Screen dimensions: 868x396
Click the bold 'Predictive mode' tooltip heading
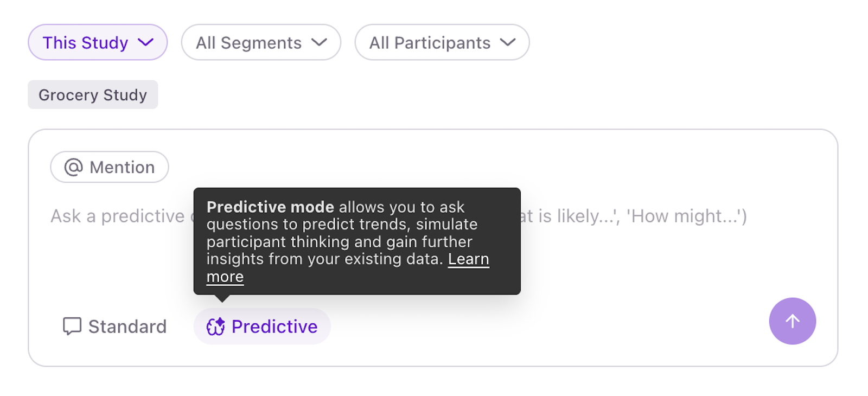[x=270, y=207]
